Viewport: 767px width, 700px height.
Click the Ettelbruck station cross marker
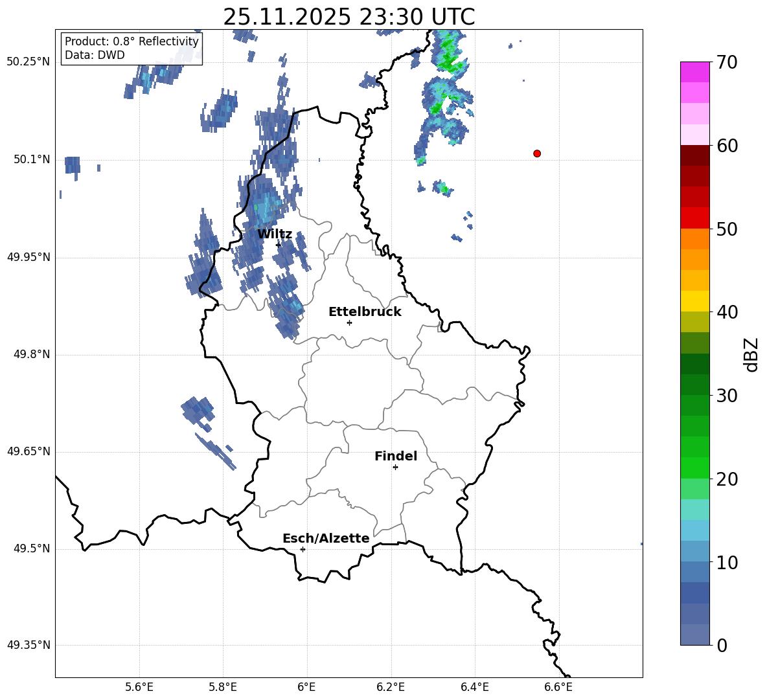(349, 322)
